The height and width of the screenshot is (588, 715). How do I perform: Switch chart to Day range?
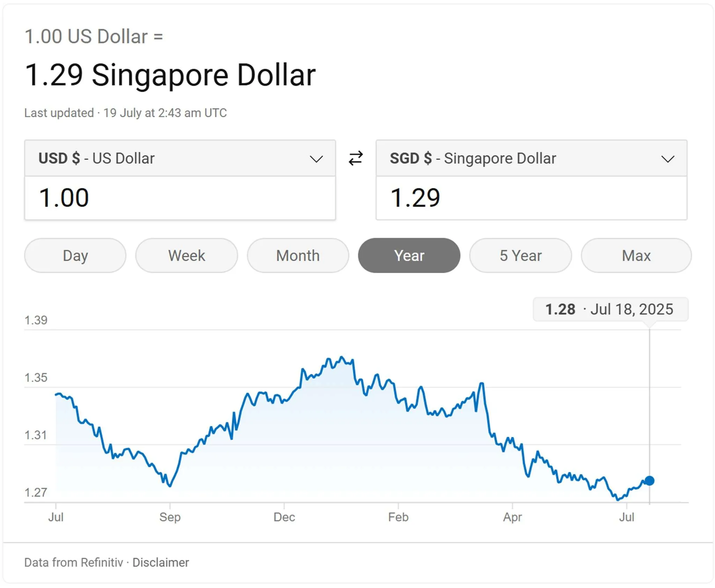pyautogui.click(x=75, y=255)
